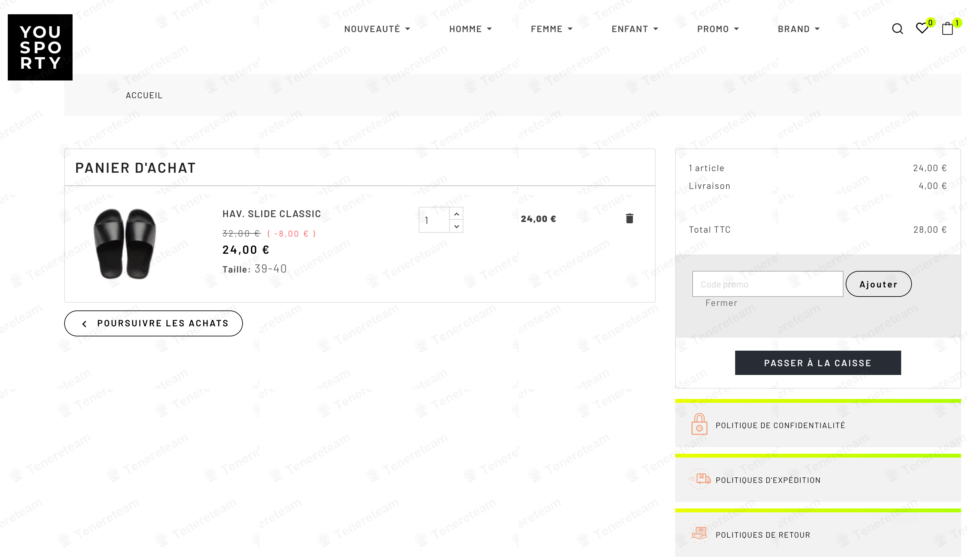This screenshot has height=560, width=967.
Task: Click Ajouter to apply promo code
Action: (878, 284)
